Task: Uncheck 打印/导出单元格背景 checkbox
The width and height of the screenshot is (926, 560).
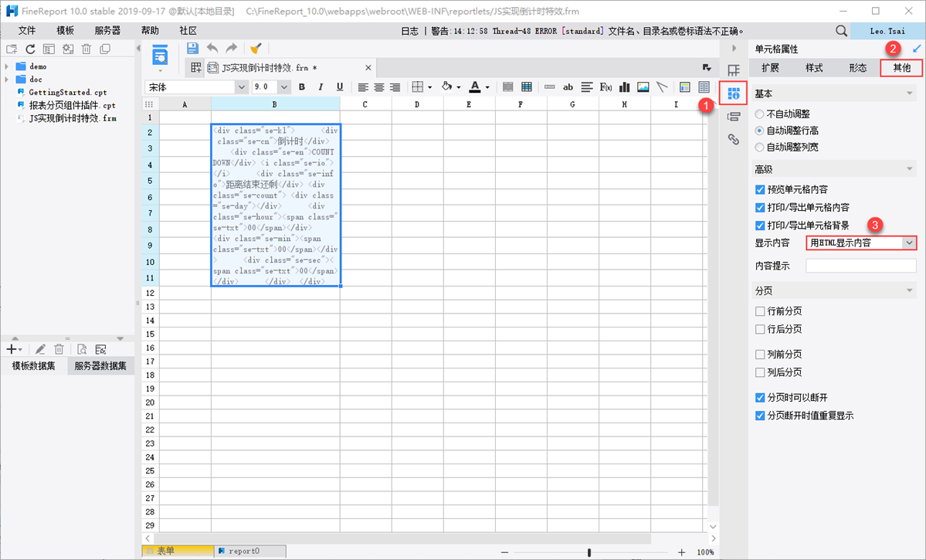Action: [x=760, y=225]
